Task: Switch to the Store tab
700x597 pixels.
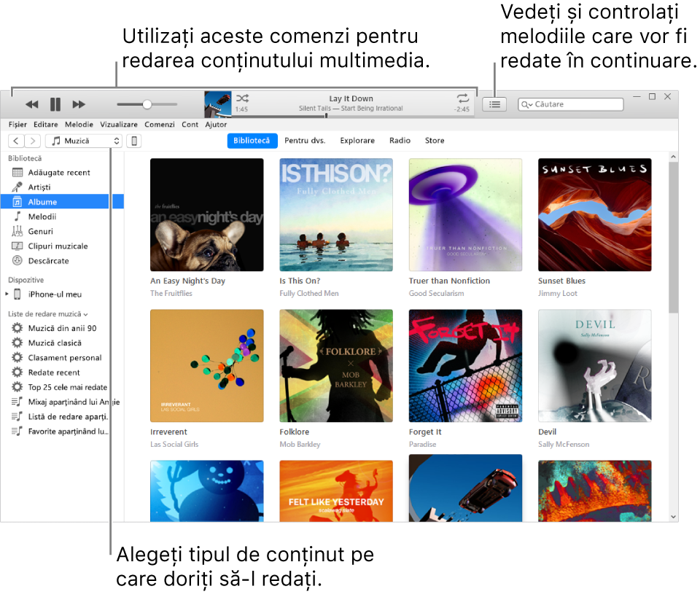Action: [x=435, y=140]
